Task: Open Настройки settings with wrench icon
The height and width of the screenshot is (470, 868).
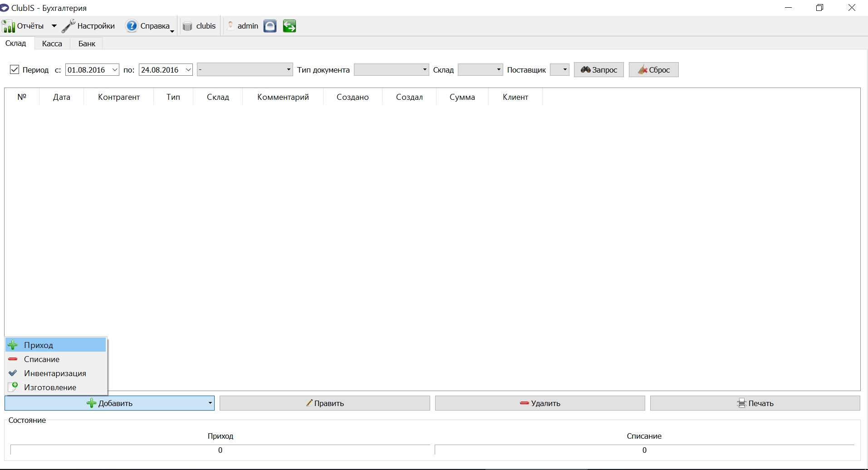Action: (x=88, y=26)
